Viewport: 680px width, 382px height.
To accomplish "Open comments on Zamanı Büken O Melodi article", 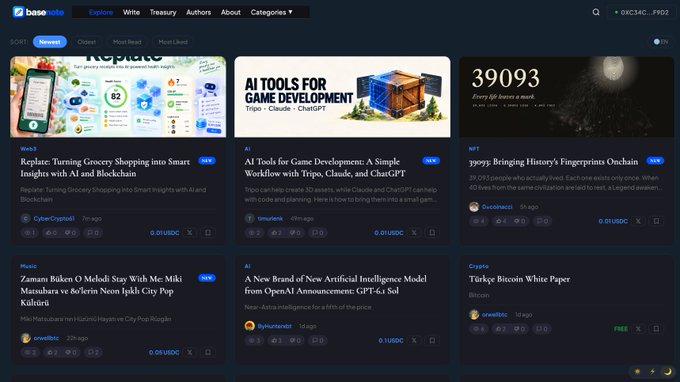I will coord(93,352).
